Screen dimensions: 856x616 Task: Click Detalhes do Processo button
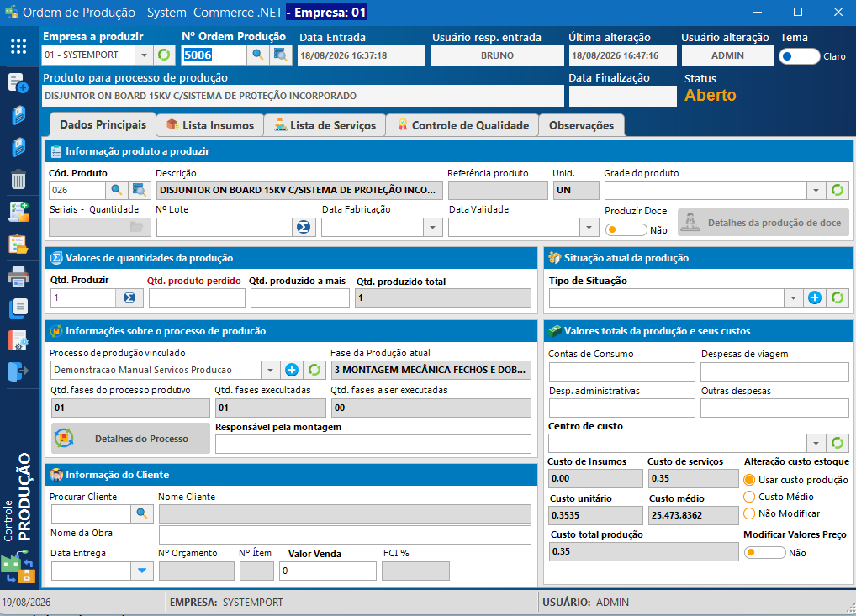(x=130, y=438)
